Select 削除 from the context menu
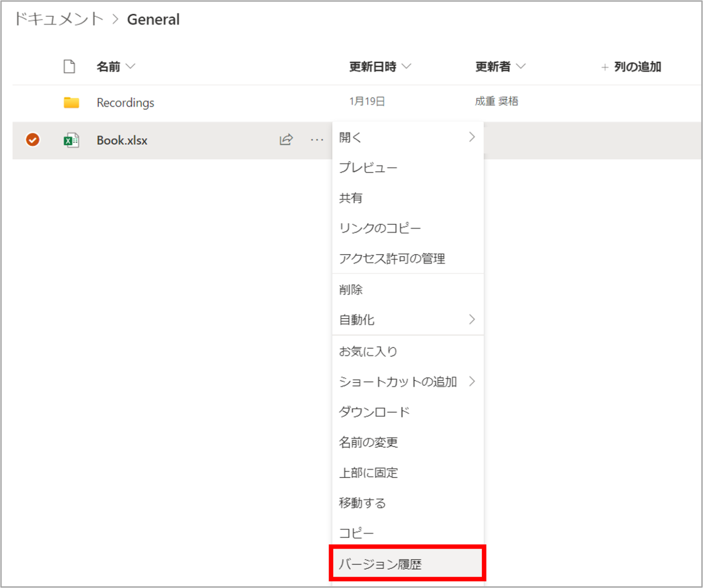Viewport: 703px width, 588px height. [x=351, y=289]
